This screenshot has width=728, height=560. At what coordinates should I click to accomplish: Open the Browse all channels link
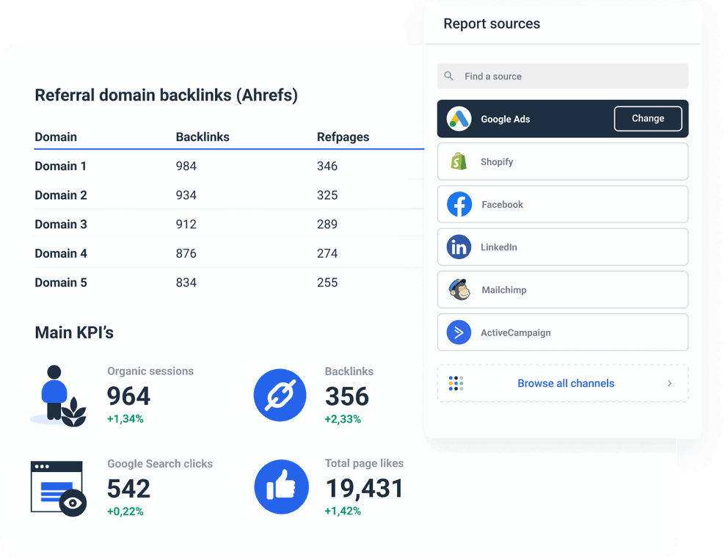coord(566,383)
